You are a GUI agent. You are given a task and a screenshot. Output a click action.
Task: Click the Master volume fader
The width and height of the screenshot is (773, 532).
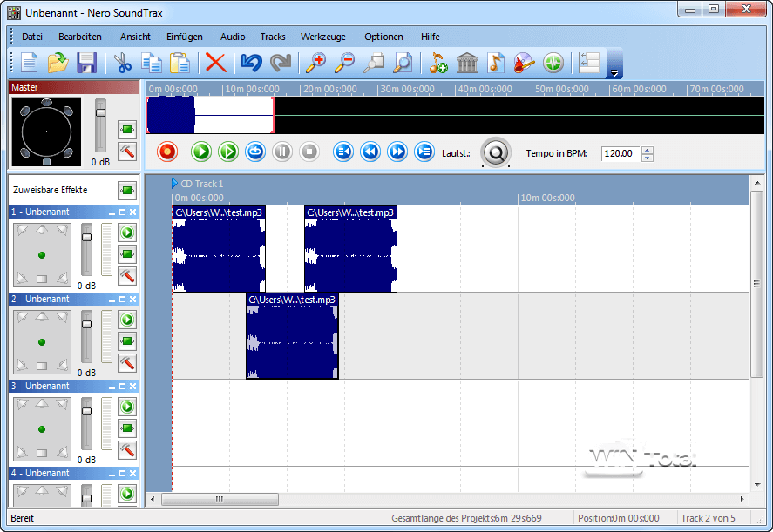pyautogui.click(x=100, y=113)
